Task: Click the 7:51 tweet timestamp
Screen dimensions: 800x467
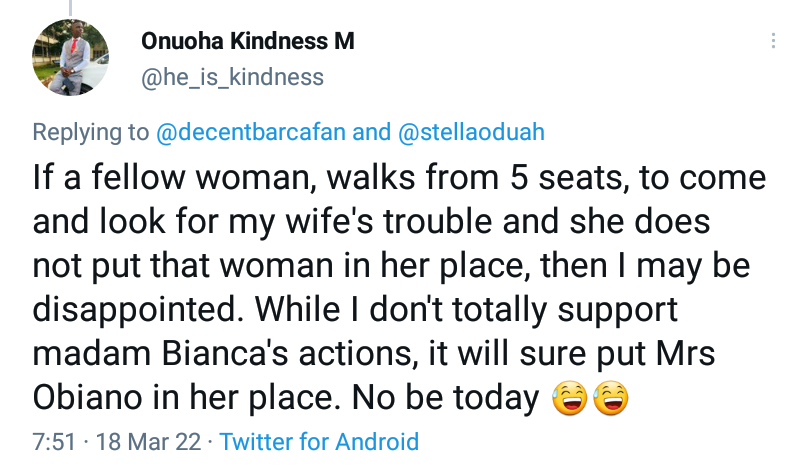Action: pyautogui.click(x=53, y=441)
